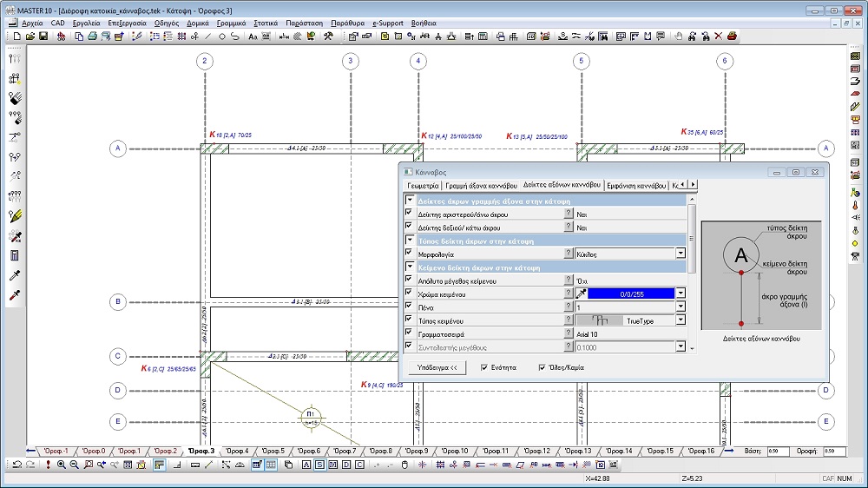The height and width of the screenshot is (488, 868).
Task: Click the hand pan icon
Action: [678, 36]
